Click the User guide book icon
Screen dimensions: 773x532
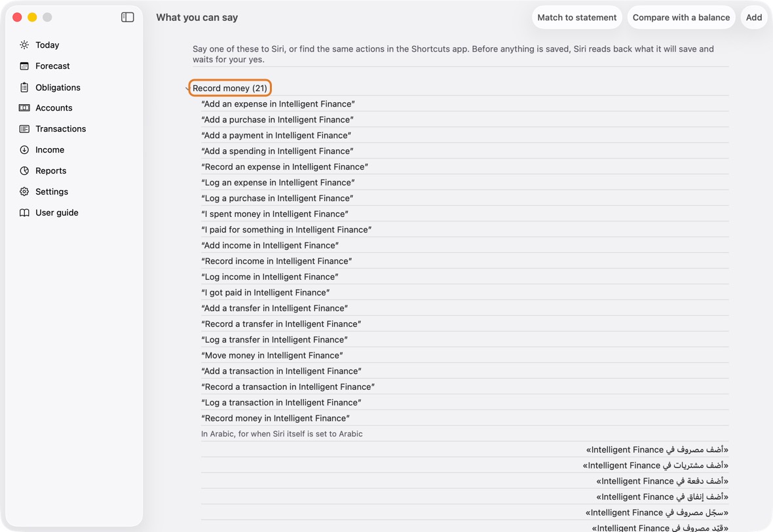coord(24,212)
